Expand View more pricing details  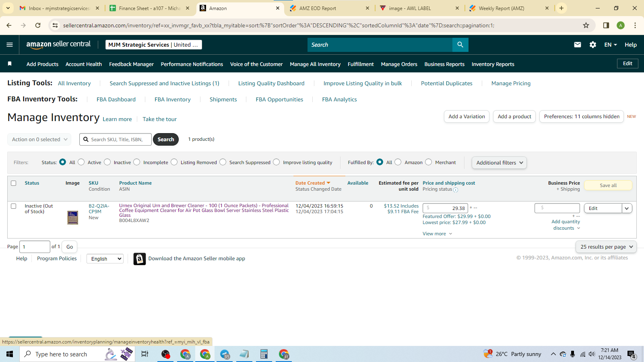click(x=437, y=234)
